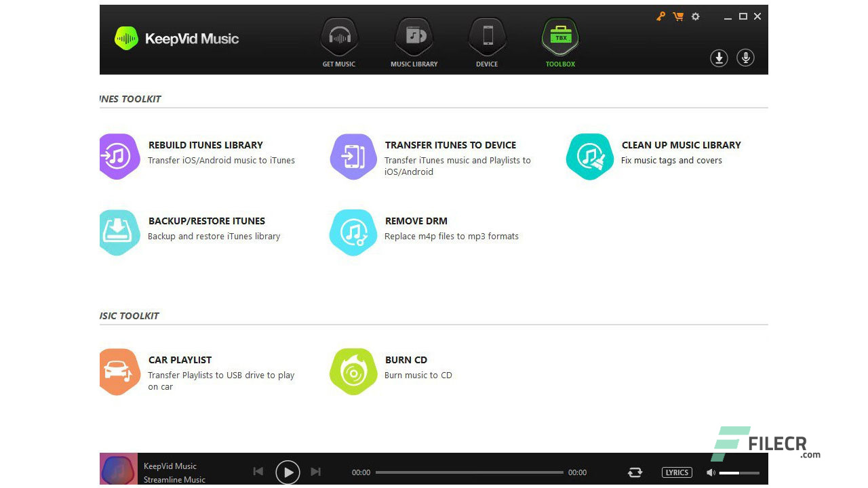
Task: Open the Device tab
Action: (x=487, y=43)
